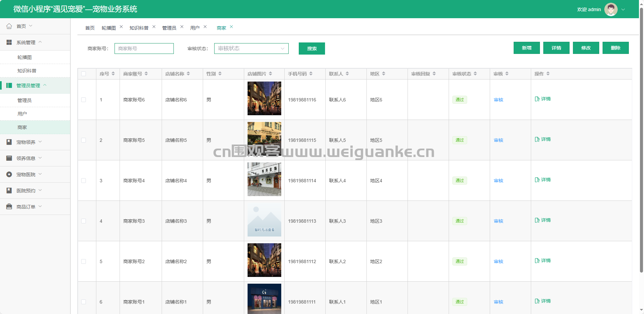The width and height of the screenshot is (644, 314).
Task: Tick the select-all header checkbox
Action: 84,74
